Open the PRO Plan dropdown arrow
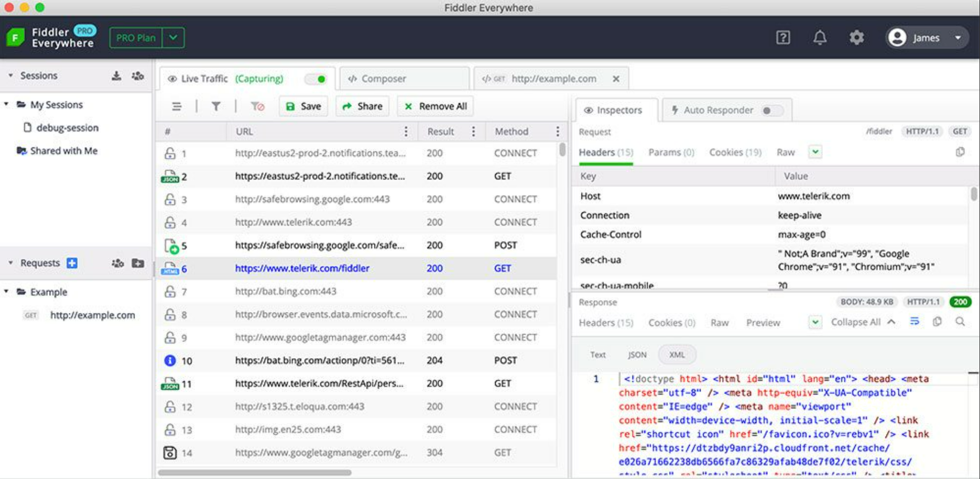 173,38
